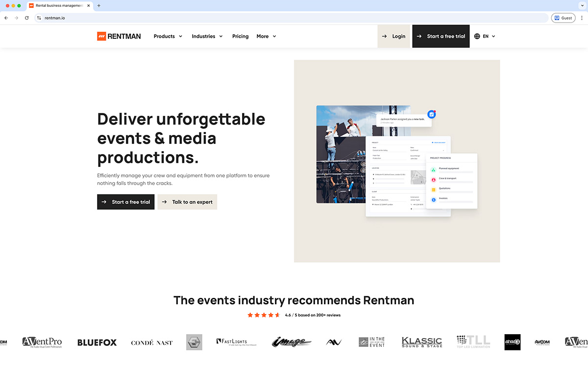Viewport: 588px width, 368px height.
Task: Click the Rentman logo in header
Action: click(119, 36)
